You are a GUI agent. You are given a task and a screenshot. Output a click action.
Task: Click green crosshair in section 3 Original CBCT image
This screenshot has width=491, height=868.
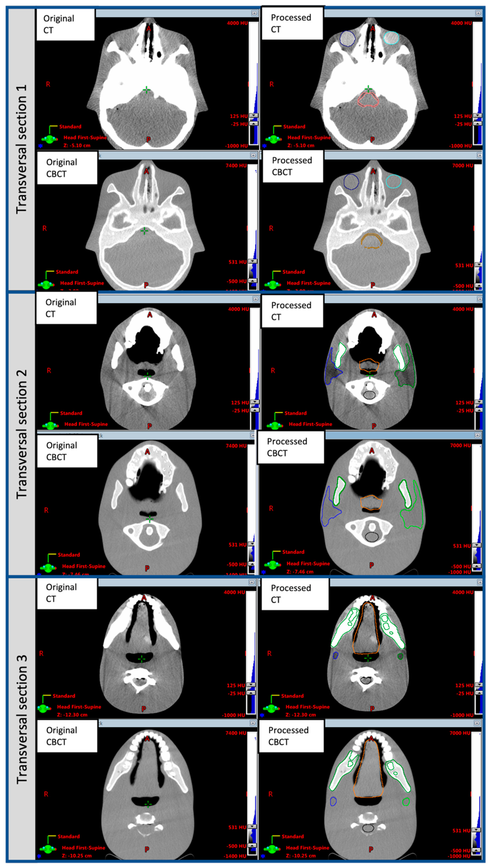pos(148,804)
